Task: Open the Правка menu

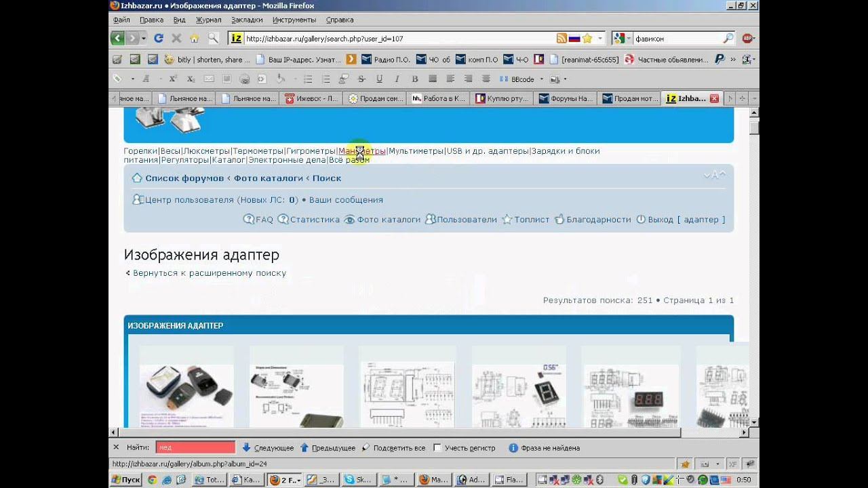Action: [x=151, y=20]
